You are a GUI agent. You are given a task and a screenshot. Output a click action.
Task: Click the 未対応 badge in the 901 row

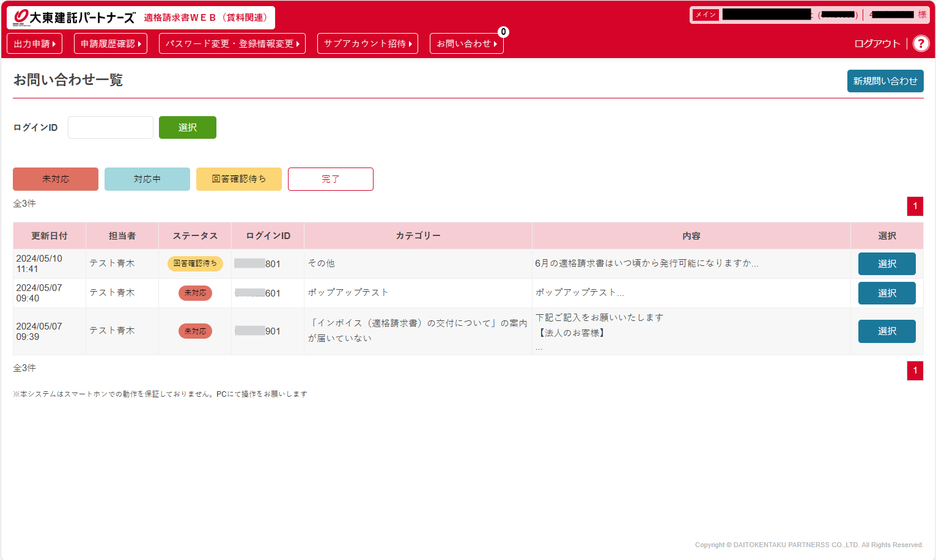coord(195,331)
